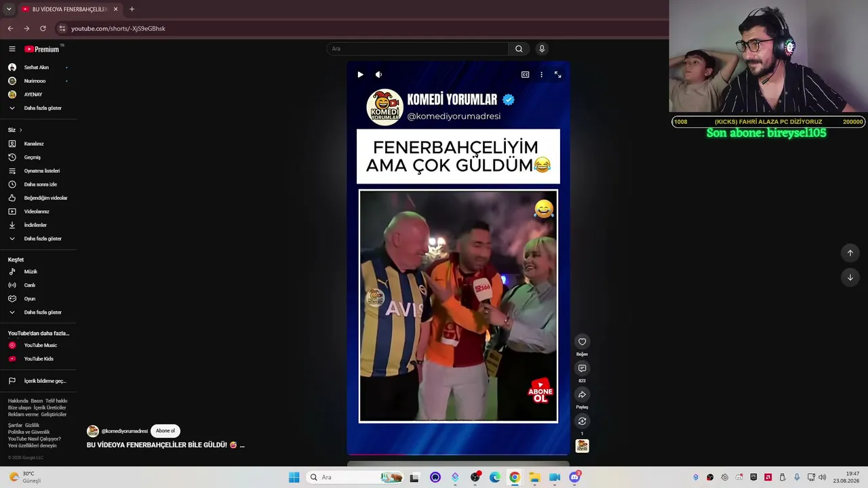
Task: Share the Short via Paylaş icon
Action: click(x=582, y=394)
